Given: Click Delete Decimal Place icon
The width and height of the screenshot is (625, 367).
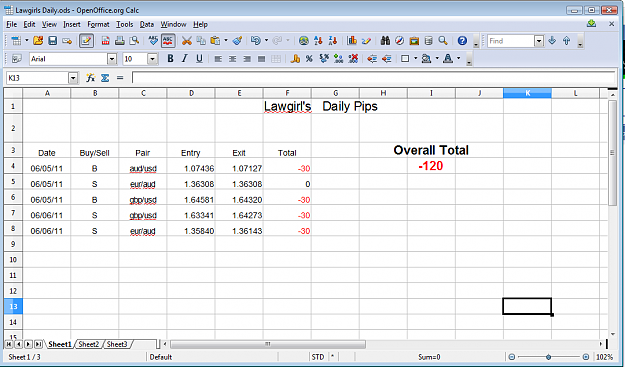Looking at the screenshot, I should (x=353, y=59).
